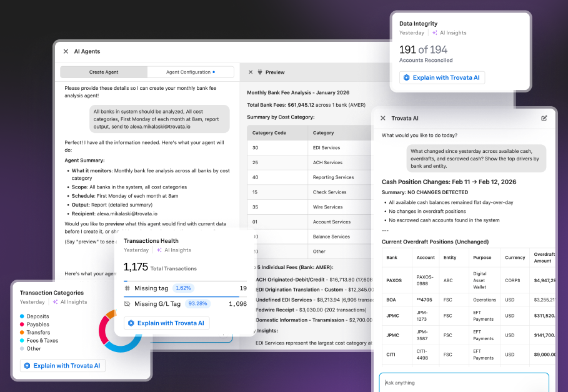The width and height of the screenshot is (568, 392).
Task: Click AI Insights sparkle in Transaction Categories
Action: pyautogui.click(x=55, y=302)
